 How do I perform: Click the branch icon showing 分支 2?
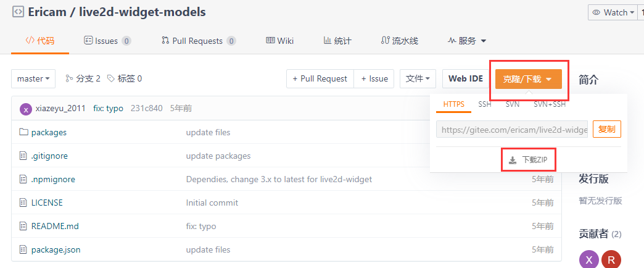(70, 78)
